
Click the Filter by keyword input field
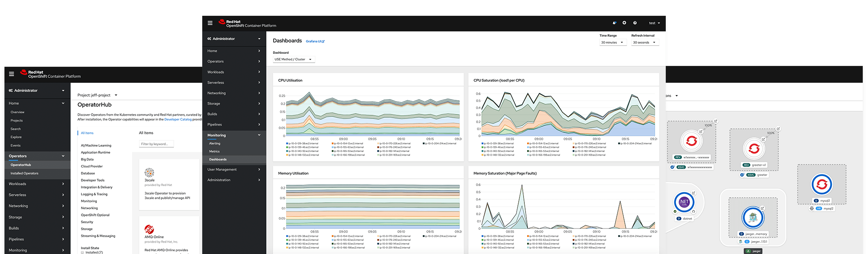tap(156, 144)
